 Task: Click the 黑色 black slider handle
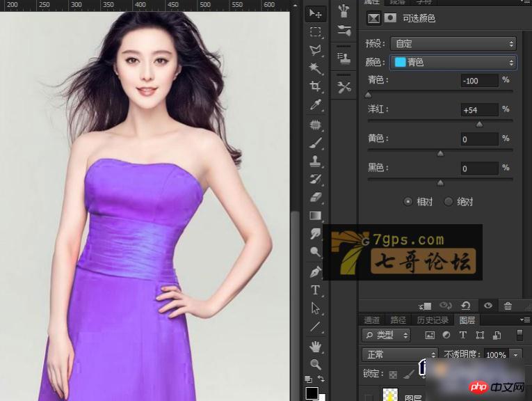(x=440, y=183)
